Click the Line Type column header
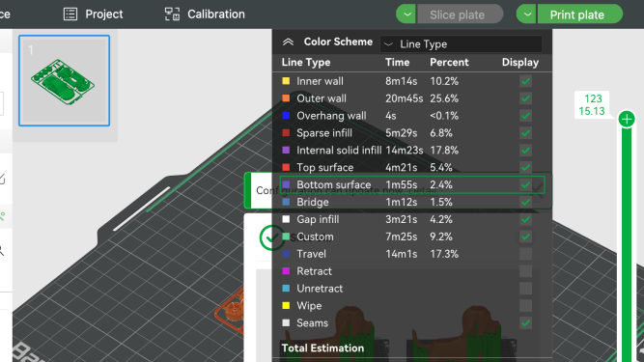 tap(306, 63)
